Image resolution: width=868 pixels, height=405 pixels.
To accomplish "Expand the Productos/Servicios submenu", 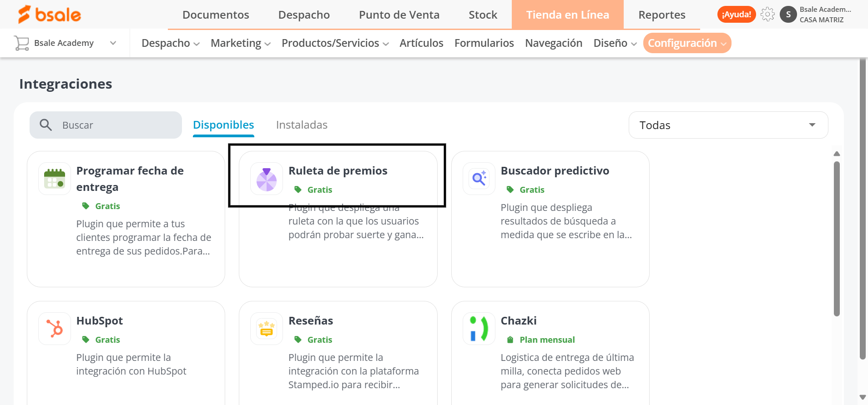I will (x=335, y=43).
